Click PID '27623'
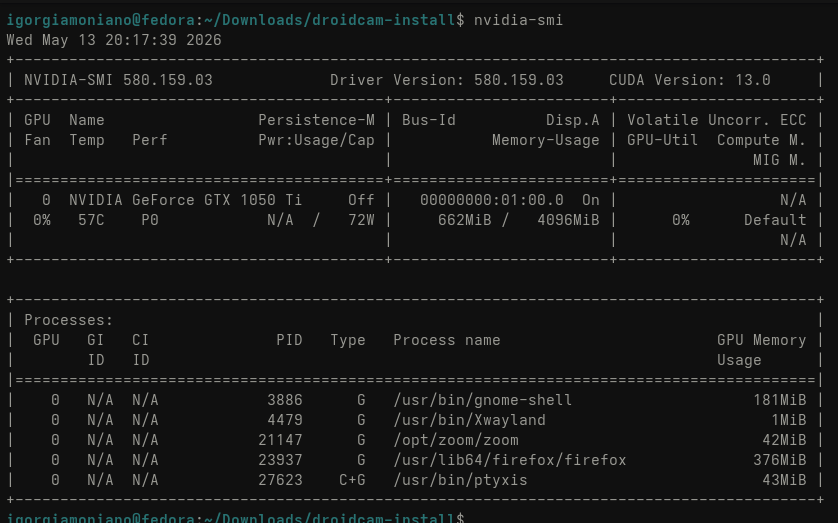The height and width of the screenshot is (523, 838). 280,480
